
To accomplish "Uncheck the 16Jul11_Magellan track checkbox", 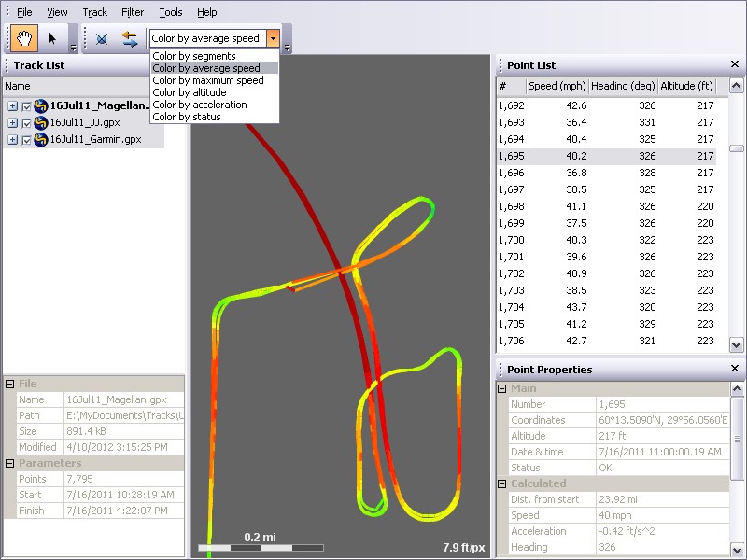I will click(26, 105).
